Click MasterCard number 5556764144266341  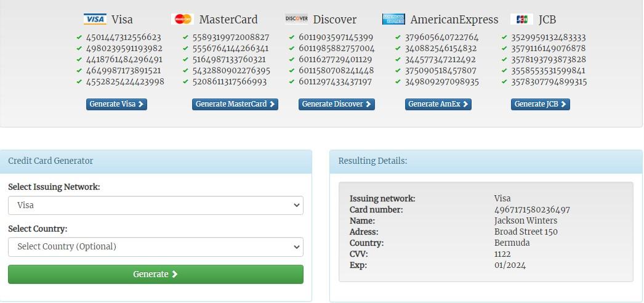pos(230,49)
